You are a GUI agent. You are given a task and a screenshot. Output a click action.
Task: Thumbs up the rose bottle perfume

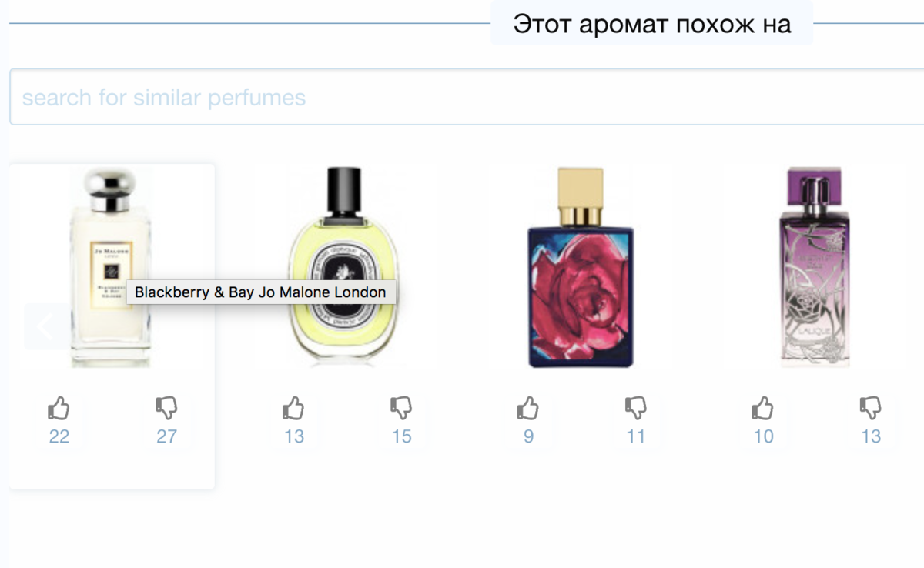click(x=528, y=408)
